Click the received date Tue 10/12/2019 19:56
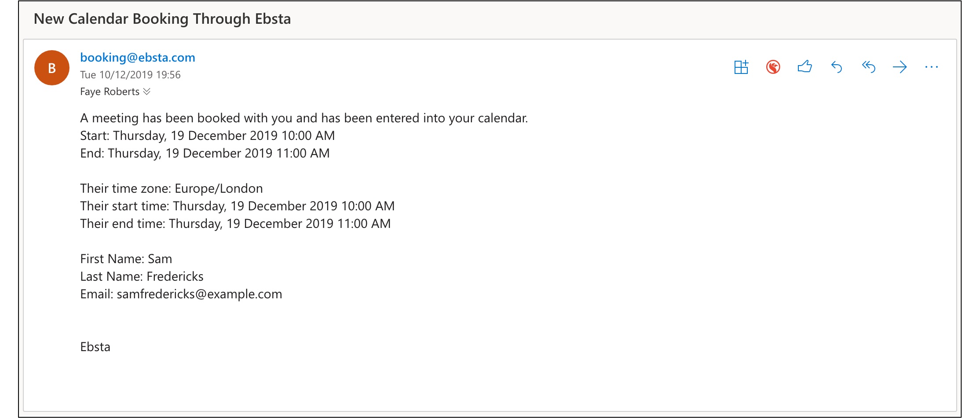Viewport: 980px width, 418px height. tap(130, 75)
